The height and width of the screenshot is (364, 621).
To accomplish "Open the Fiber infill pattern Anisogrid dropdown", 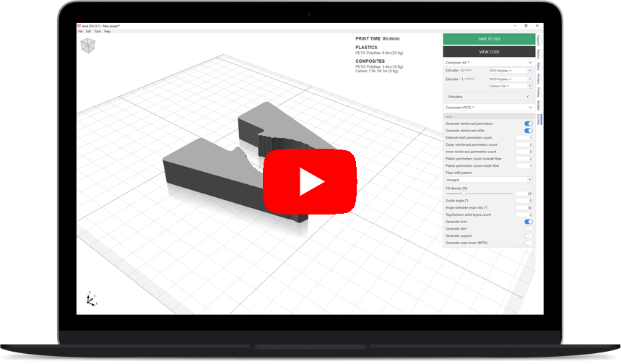I will point(488,179).
